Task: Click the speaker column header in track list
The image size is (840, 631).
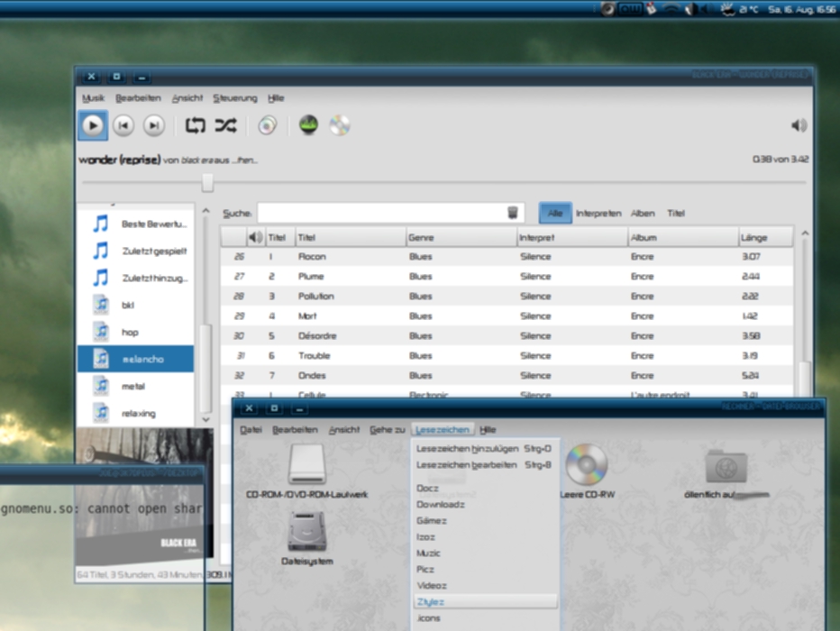Action: 256,237
